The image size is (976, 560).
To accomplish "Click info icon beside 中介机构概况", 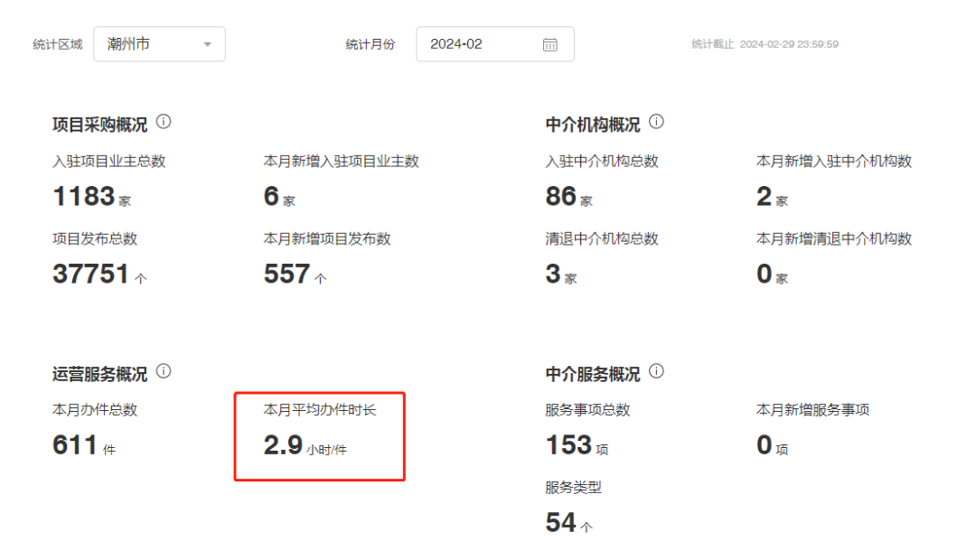I will (x=656, y=121).
